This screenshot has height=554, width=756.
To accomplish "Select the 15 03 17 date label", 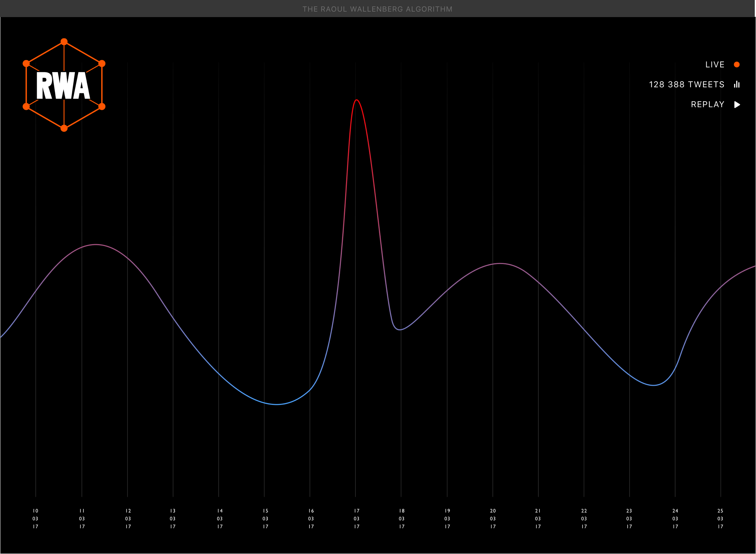I will click(265, 518).
